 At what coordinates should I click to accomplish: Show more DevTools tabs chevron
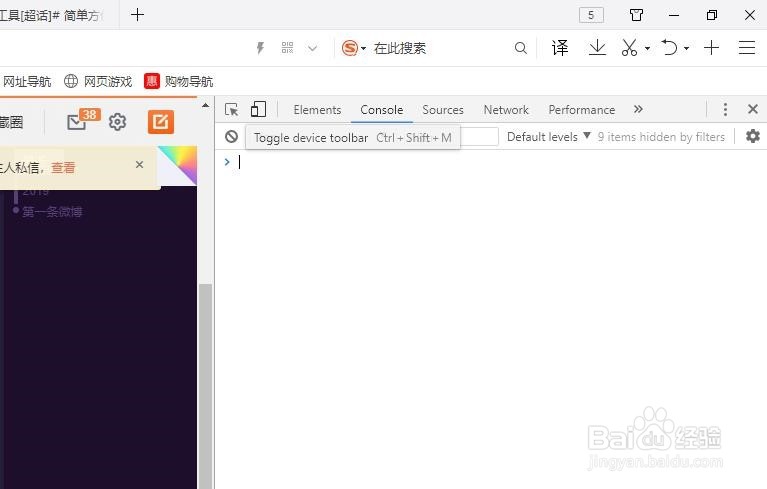638,109
